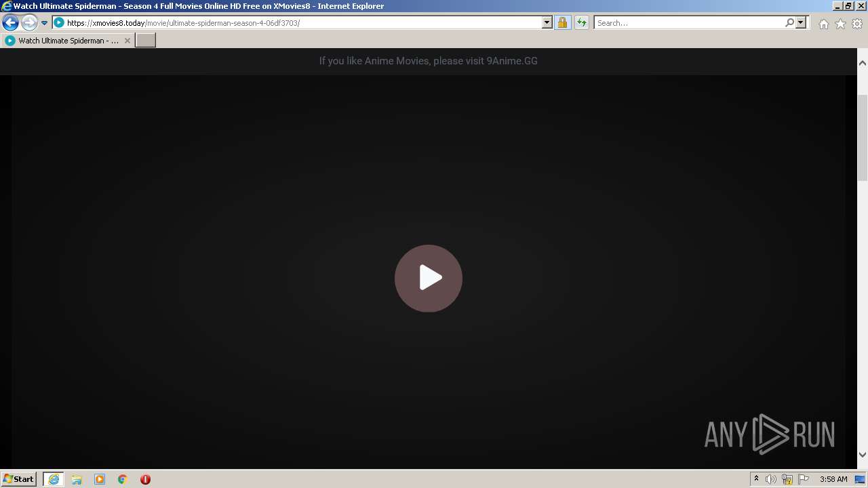Click the volume speaker tray icon
This screenshot has width=868, height=488.
pos(771,479)
